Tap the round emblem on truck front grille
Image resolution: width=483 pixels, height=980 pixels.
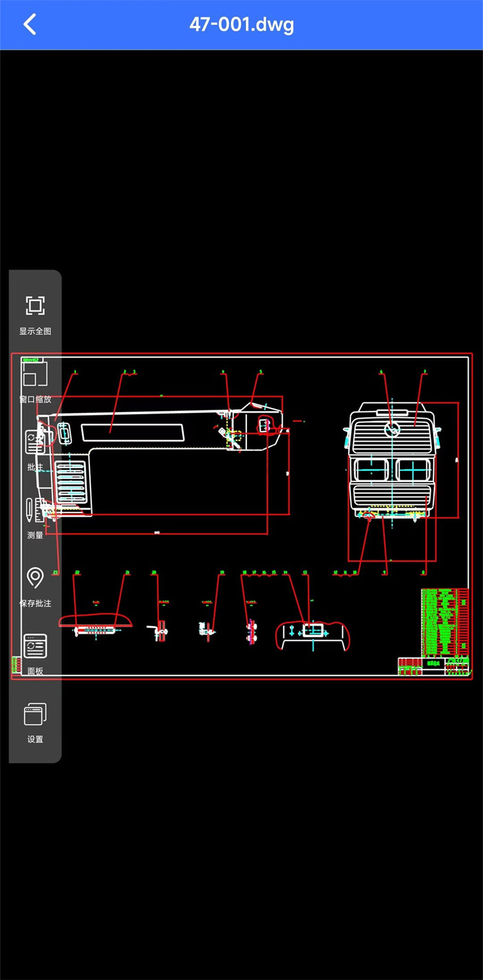click(x=391, y=430)
